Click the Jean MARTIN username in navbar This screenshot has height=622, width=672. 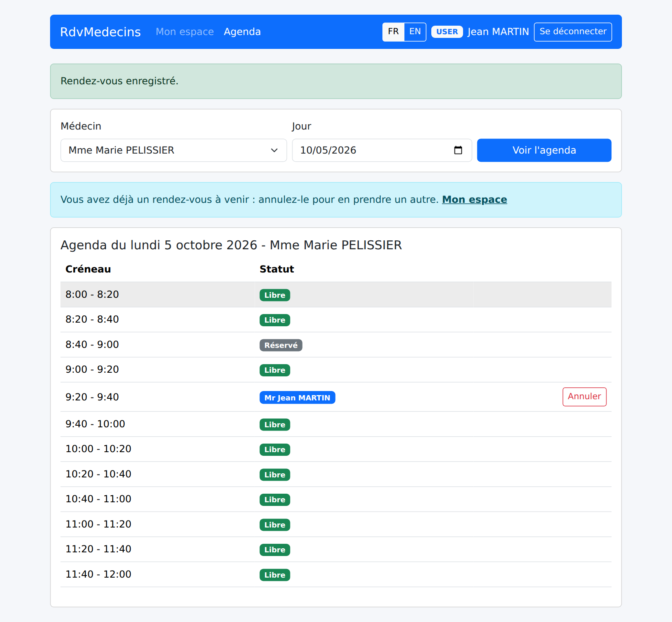[498, 32]
